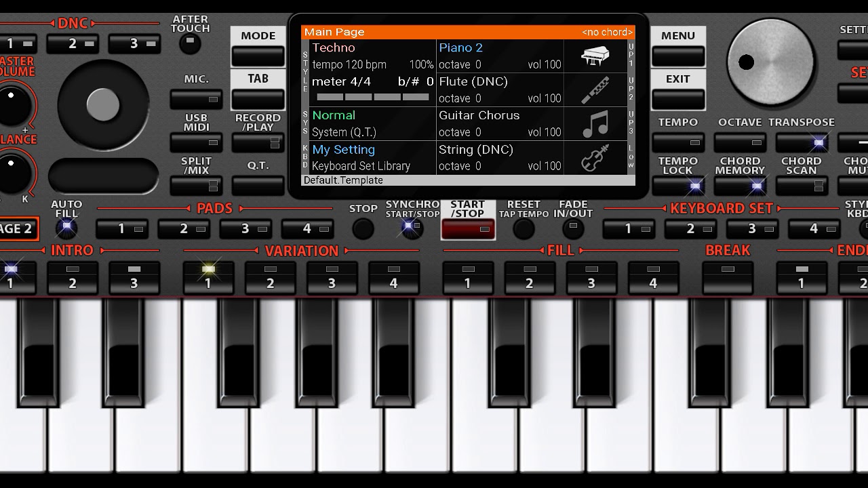Trigger Pad 2
The width and height of the screenshot is (868, 488).
pyautogui.click(x=184, y=228)
